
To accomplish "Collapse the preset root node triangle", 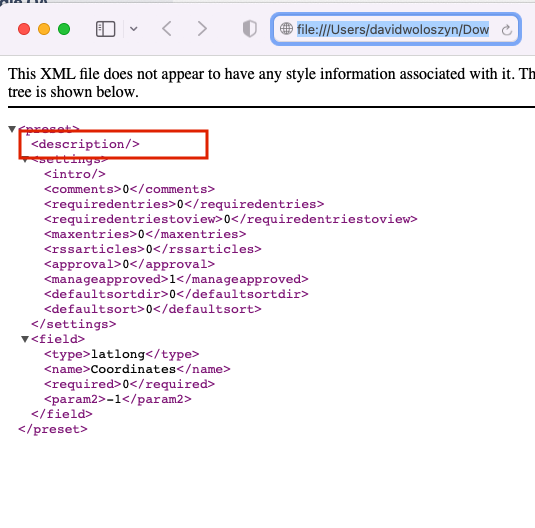I will click(x=12, y=129).
